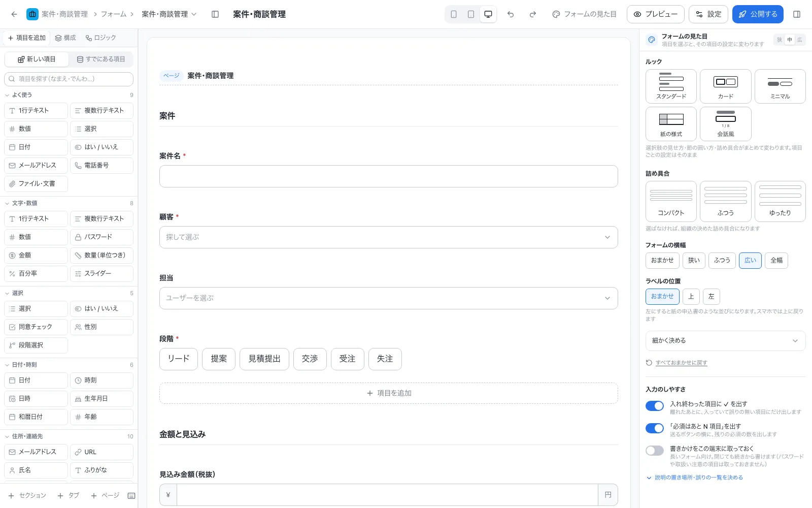
Task: Add a 金額 field
Action: (36, 256)
